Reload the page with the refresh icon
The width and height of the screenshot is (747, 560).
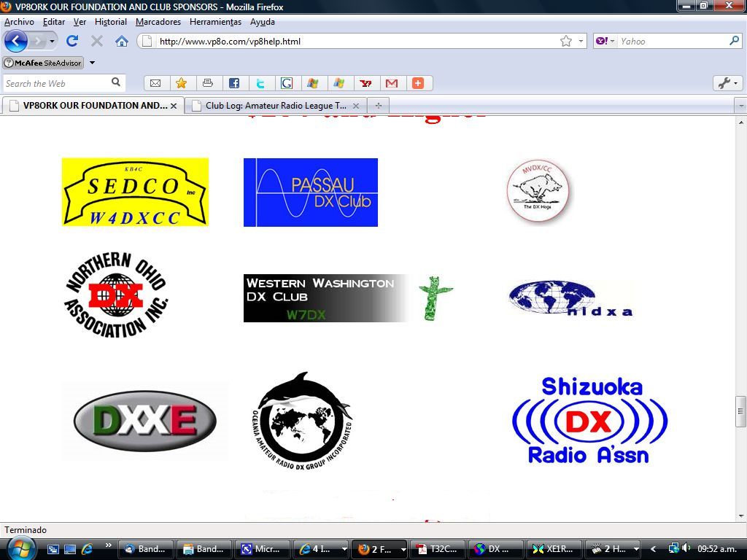[x=72, y=41]
